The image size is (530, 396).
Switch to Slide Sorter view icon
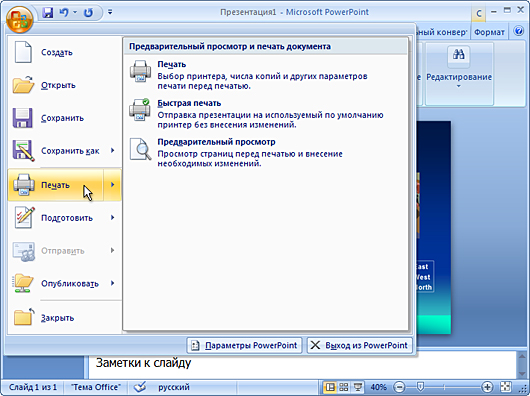(x=344, y=387)
